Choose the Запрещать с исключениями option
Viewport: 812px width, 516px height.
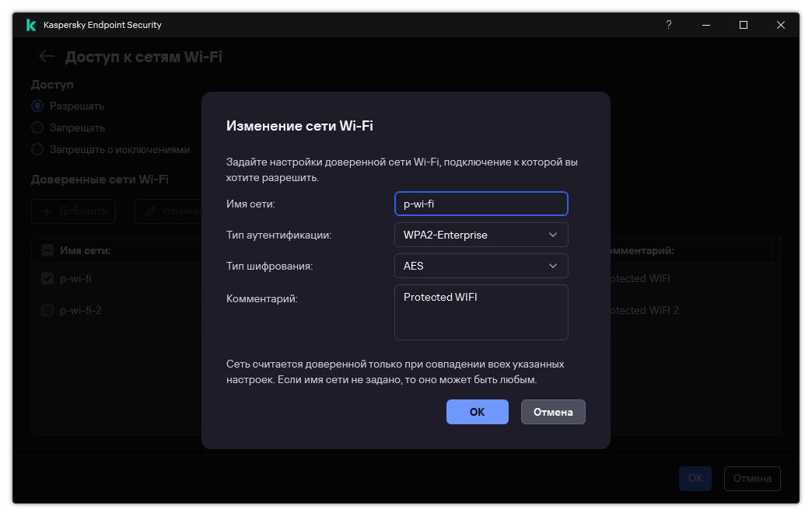[37, 149]
